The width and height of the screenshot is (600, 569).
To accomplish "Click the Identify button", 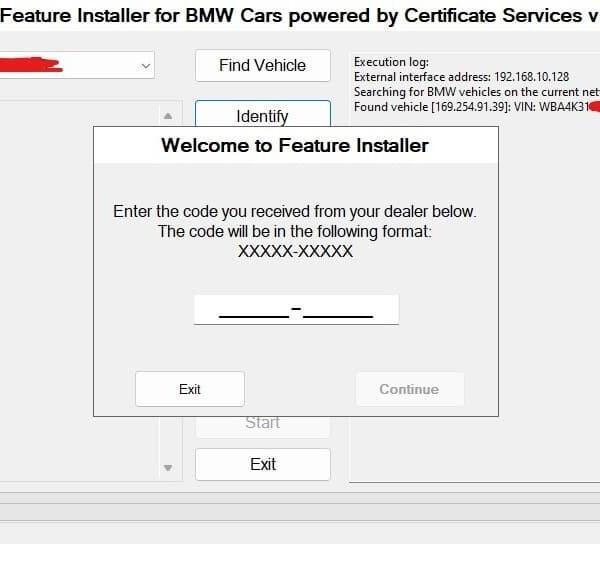I will pyautogui.click(x=262, y=114).
